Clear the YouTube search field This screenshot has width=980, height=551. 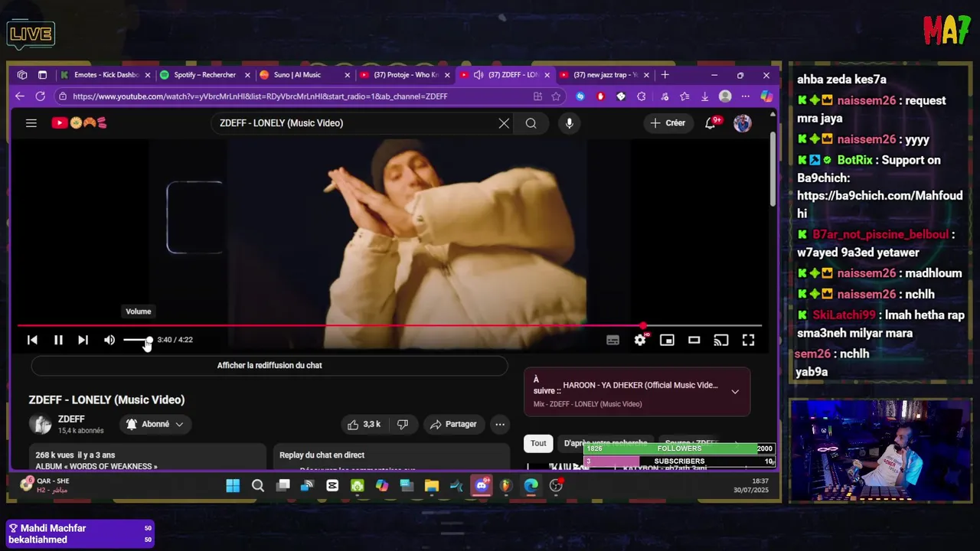click(x=504, y=123)
